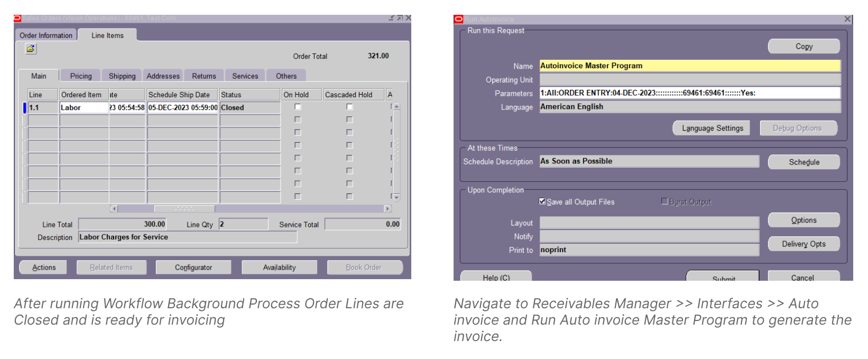
Task: Open Language Settings
Action: click(712, 128)
